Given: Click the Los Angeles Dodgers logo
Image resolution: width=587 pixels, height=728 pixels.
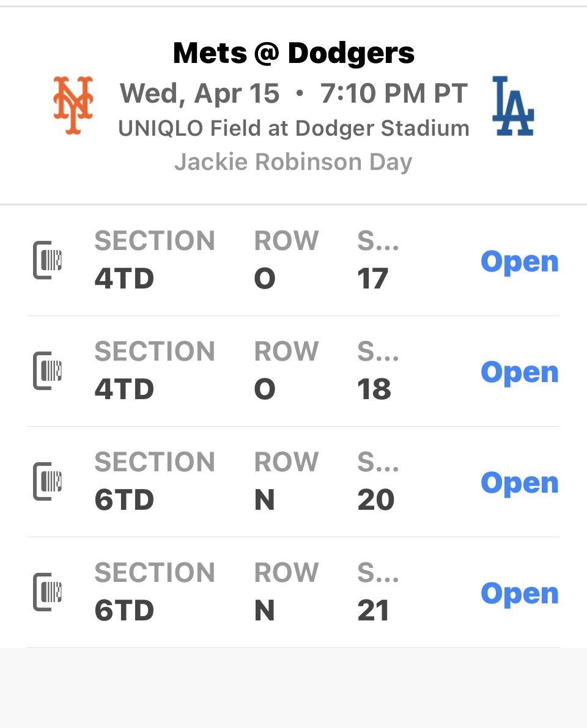Looking at the screenshot, I should coord(513,106).
